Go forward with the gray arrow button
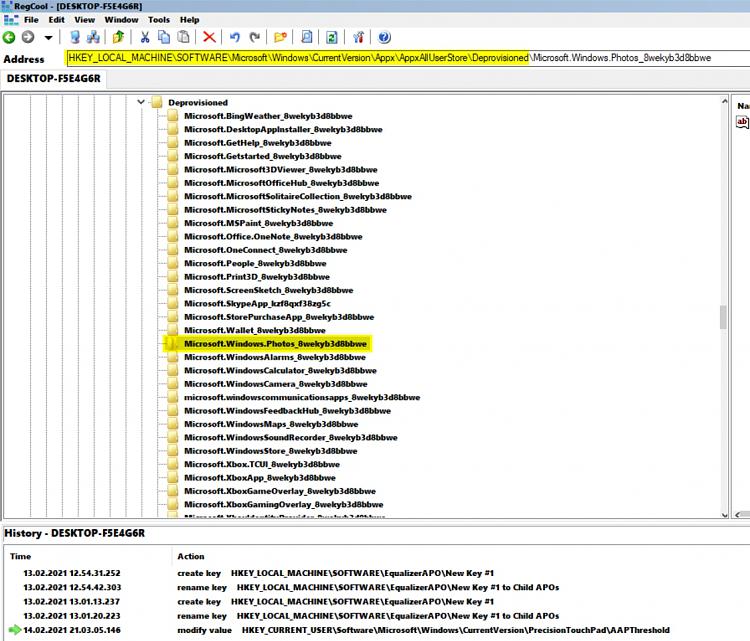The image size is (750, 641). coord(28,37)
